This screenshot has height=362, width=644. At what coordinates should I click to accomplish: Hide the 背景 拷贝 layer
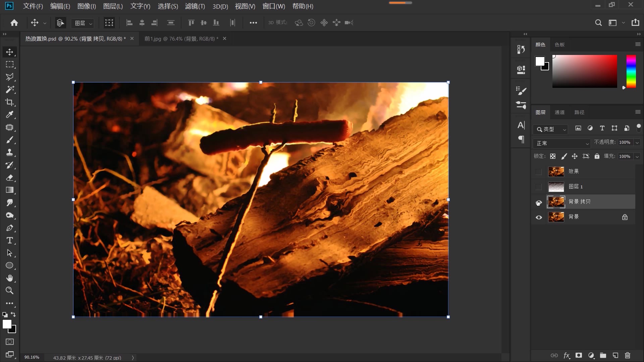539,202
